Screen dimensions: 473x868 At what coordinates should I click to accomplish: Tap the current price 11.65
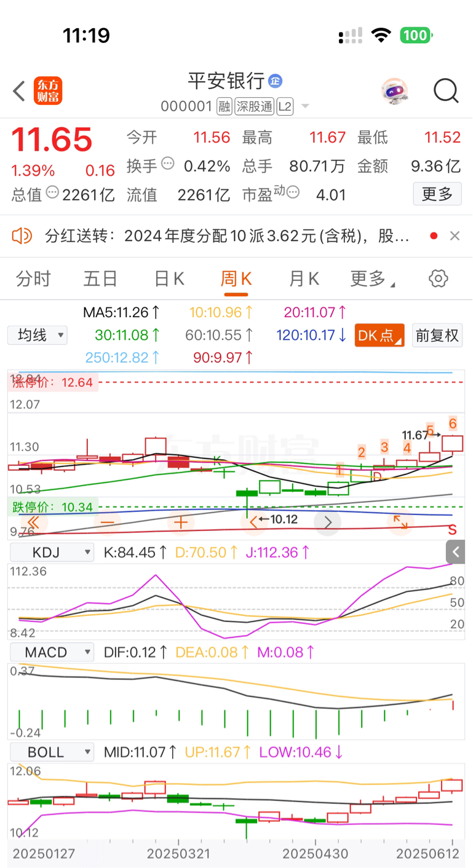coord(52,140)
